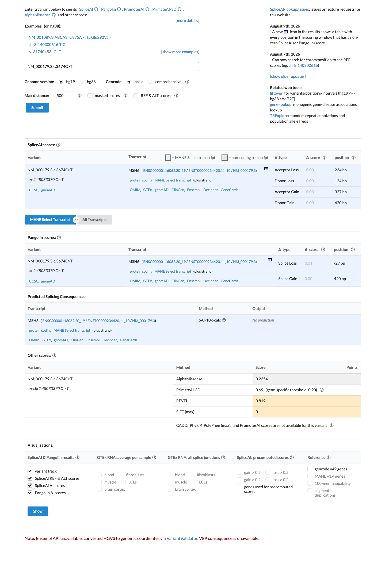Uncheck variant track visualization
The width and height of the screenshot is (389, 588).
pos(30,471)
